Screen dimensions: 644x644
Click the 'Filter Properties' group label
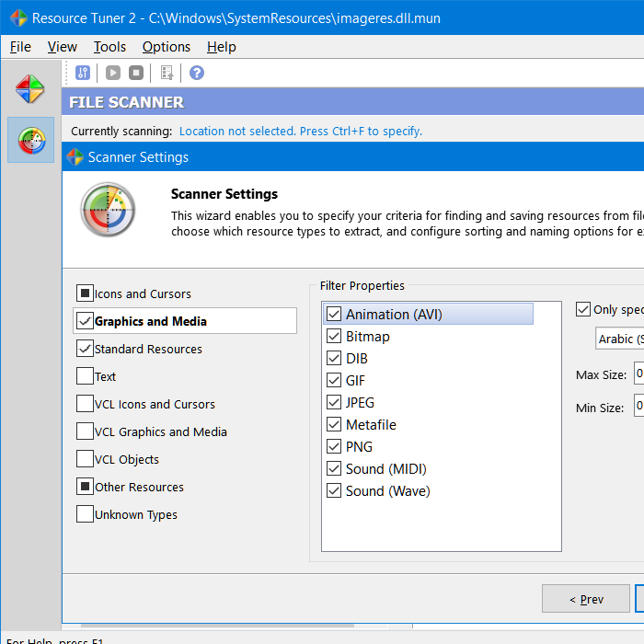362,285
